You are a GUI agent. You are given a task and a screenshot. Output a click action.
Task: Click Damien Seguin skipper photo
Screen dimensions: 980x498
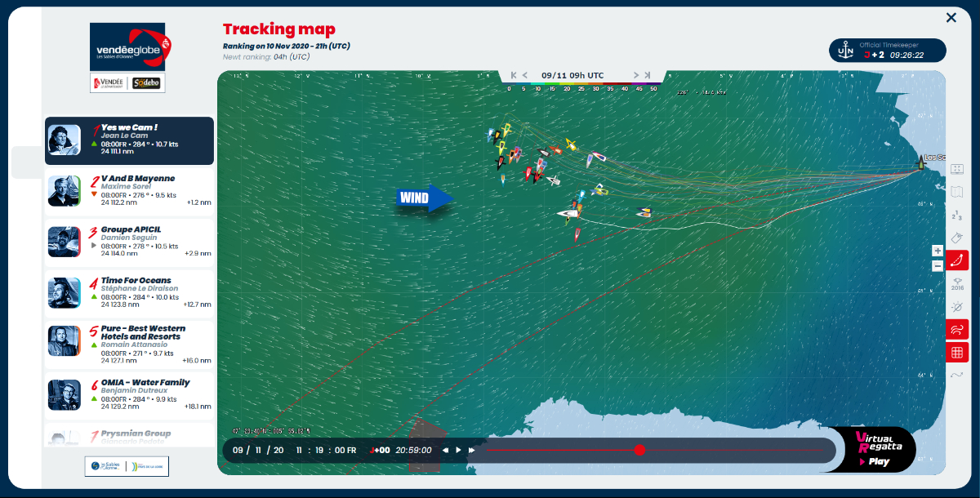[x=65, y=242]
